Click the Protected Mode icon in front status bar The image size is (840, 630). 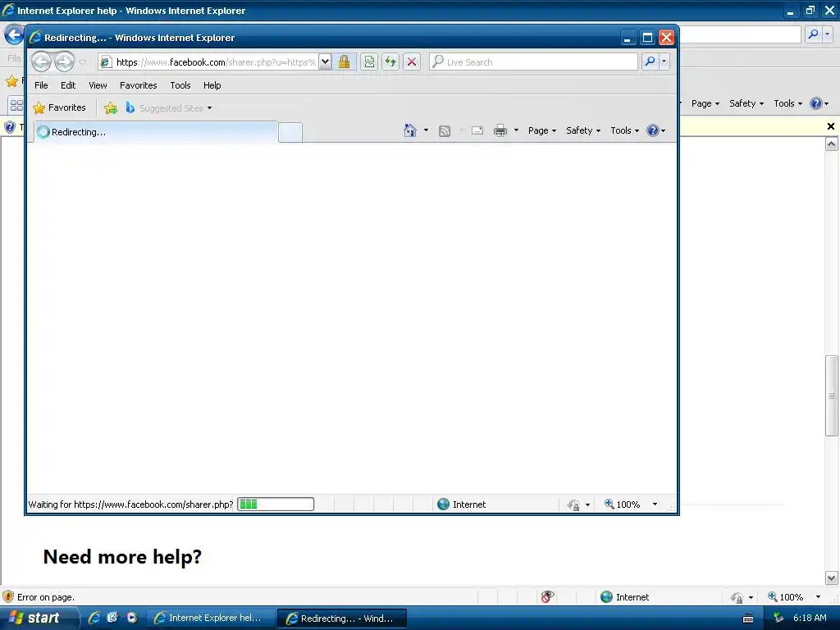[x=573, y=504]
